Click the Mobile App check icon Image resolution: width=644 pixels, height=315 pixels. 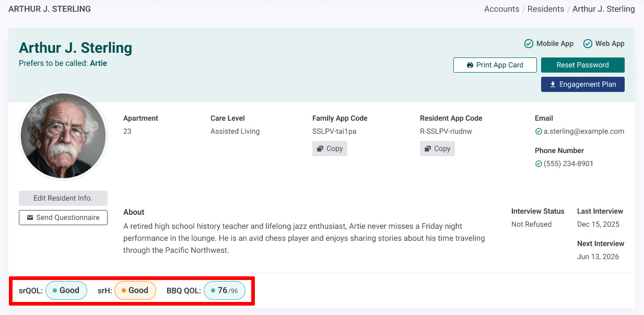[x=529, y=44]
